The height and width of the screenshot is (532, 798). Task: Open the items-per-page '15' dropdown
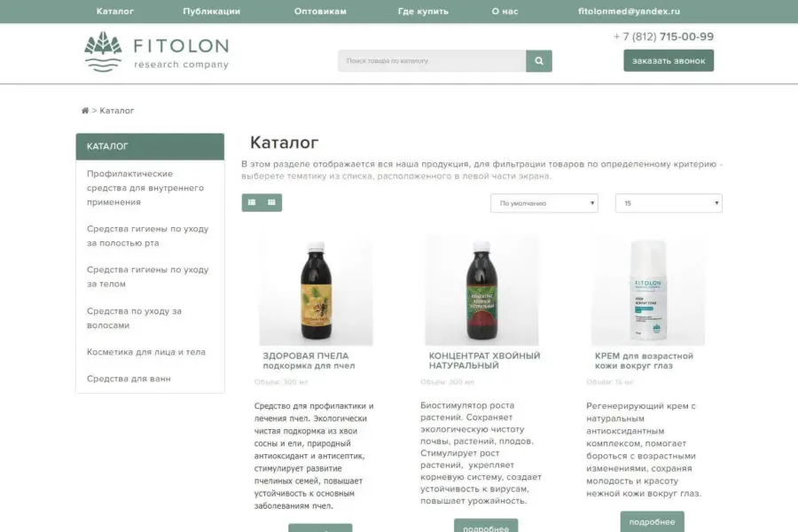click(x=669, y=203)
